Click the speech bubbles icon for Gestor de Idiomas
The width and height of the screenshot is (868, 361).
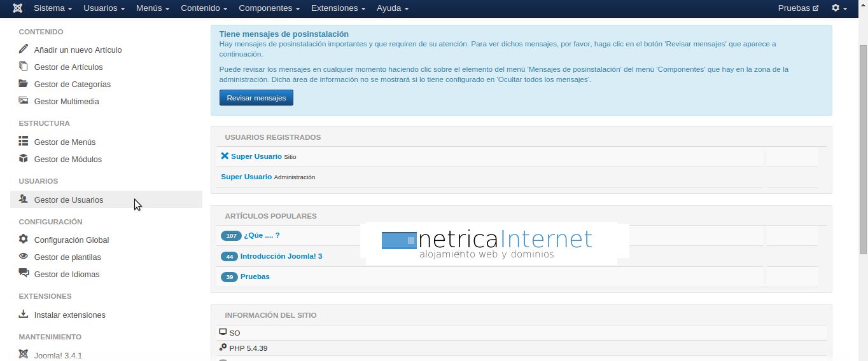click(x=24, y=273)
